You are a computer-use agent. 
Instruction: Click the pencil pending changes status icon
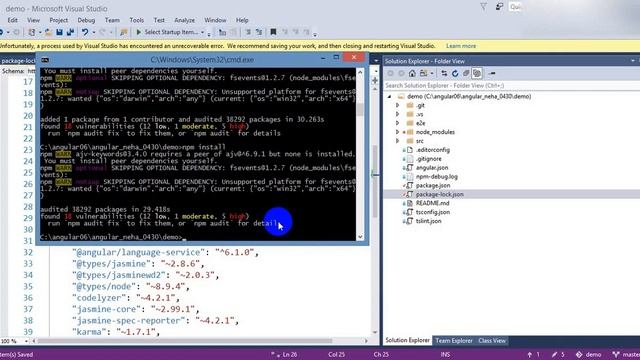click(554, 354)
